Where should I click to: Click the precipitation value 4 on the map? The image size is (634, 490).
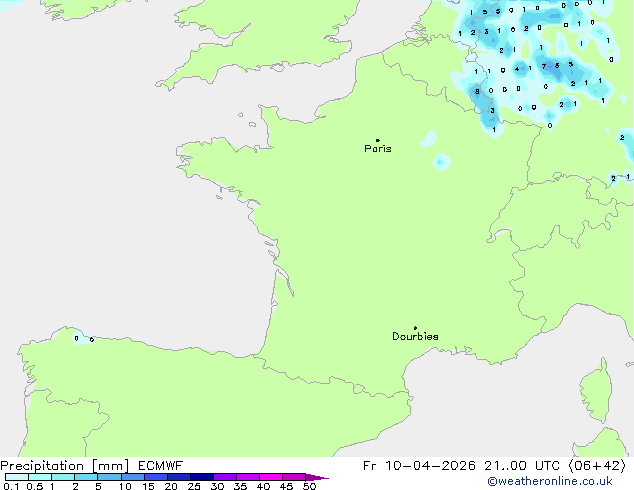(x=517, y=69)
